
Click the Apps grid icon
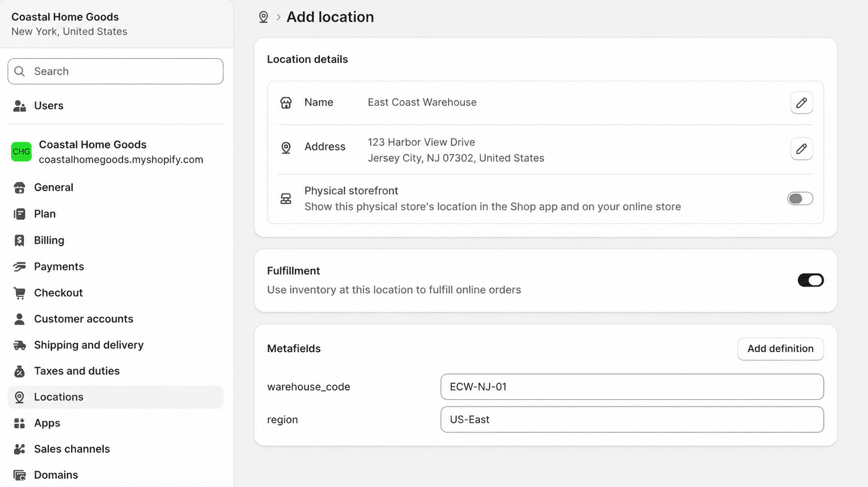coord(20,423)
